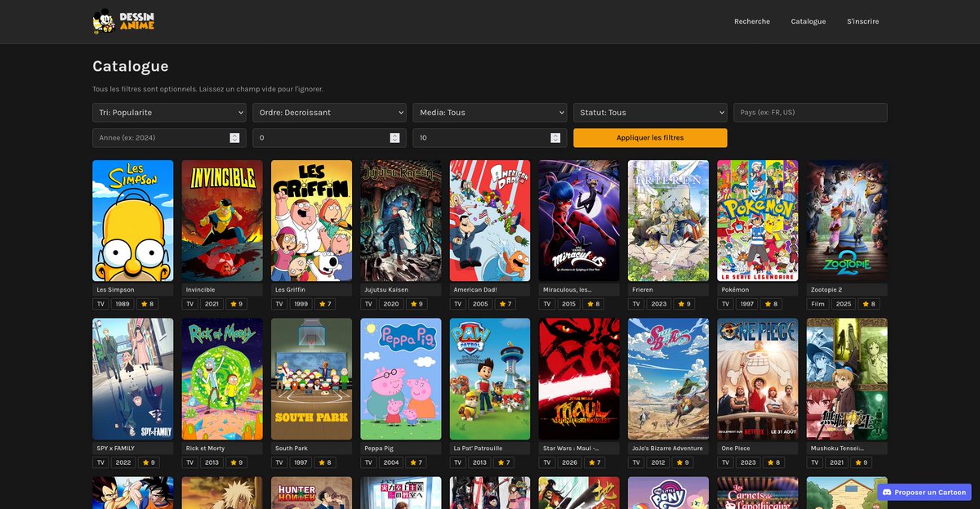
Task: Focus the Pays country input field
Action: (x=810, y=113)
